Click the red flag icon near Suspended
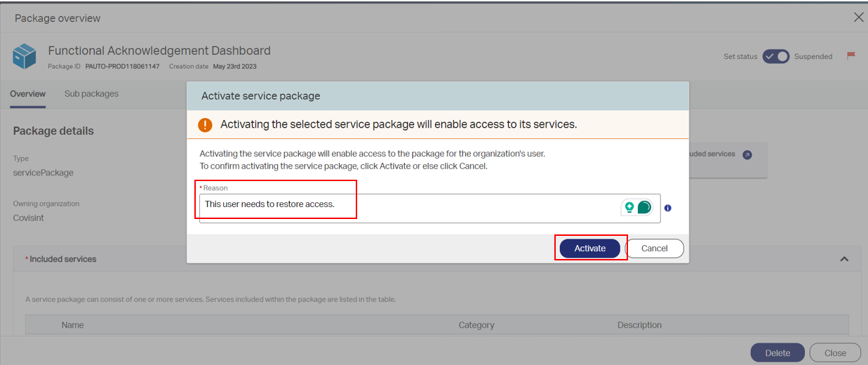Image resolution: width=868 pixels, height=365 pixels. tap(851, 55)
